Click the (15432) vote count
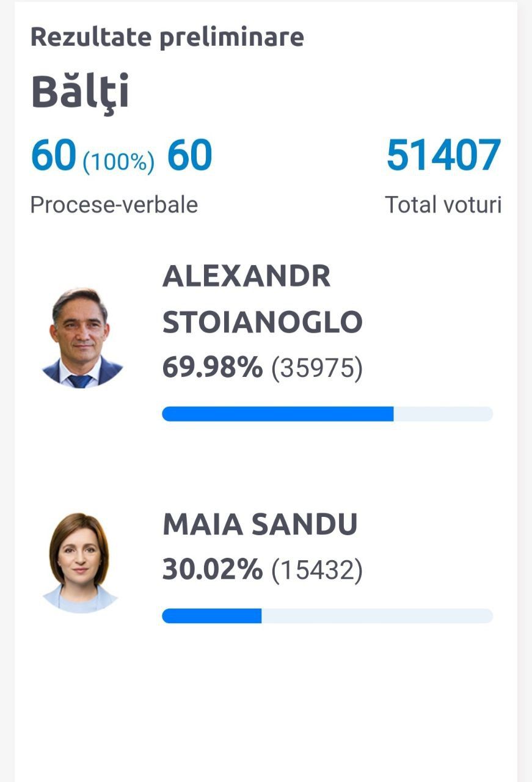 [x=317, y=571]
